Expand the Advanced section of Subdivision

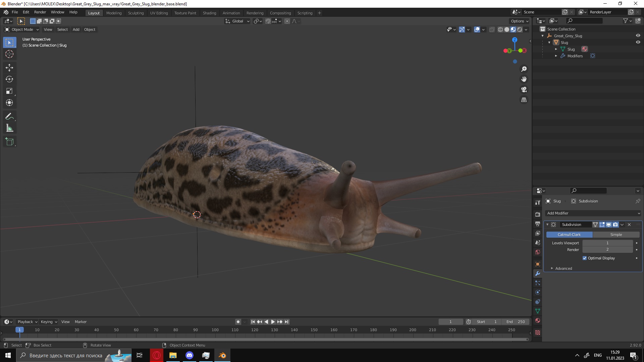tap(563, 268)
